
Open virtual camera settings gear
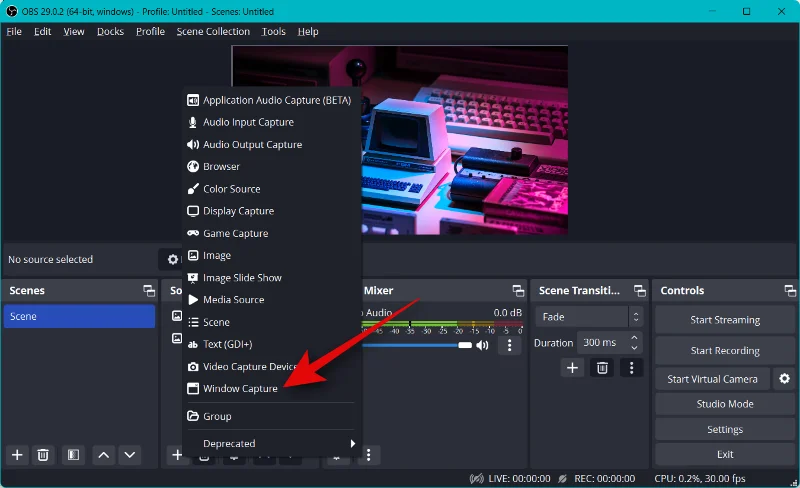(x=784, y=379)
